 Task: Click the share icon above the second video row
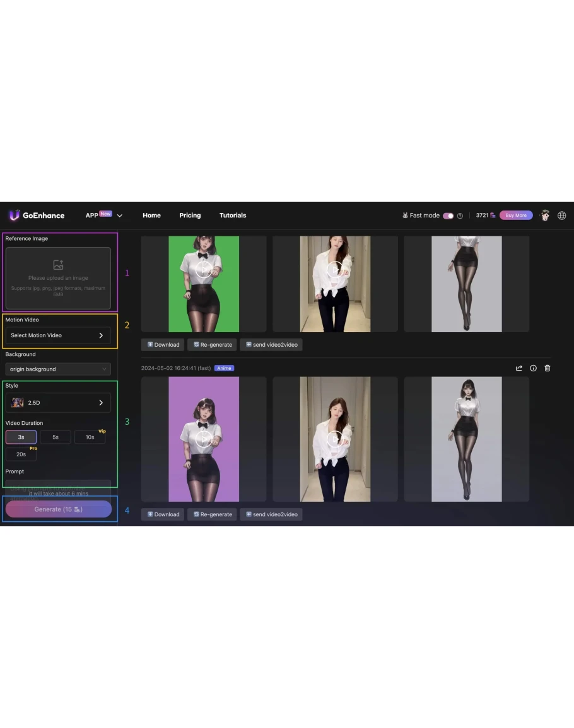point(519,368)
